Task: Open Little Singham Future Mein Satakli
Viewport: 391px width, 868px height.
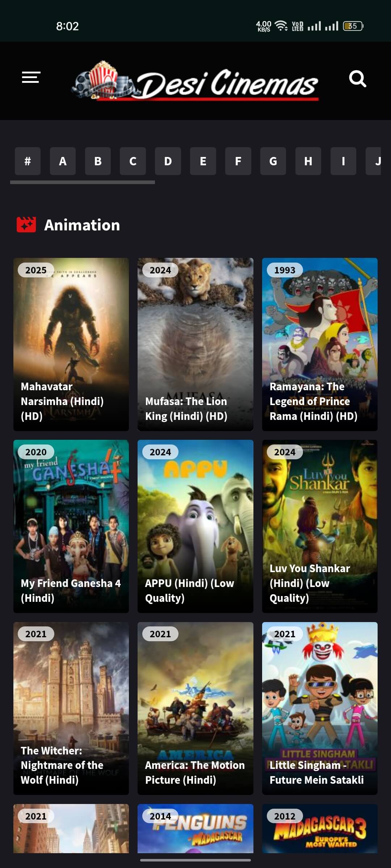Action: coord(320,709)
